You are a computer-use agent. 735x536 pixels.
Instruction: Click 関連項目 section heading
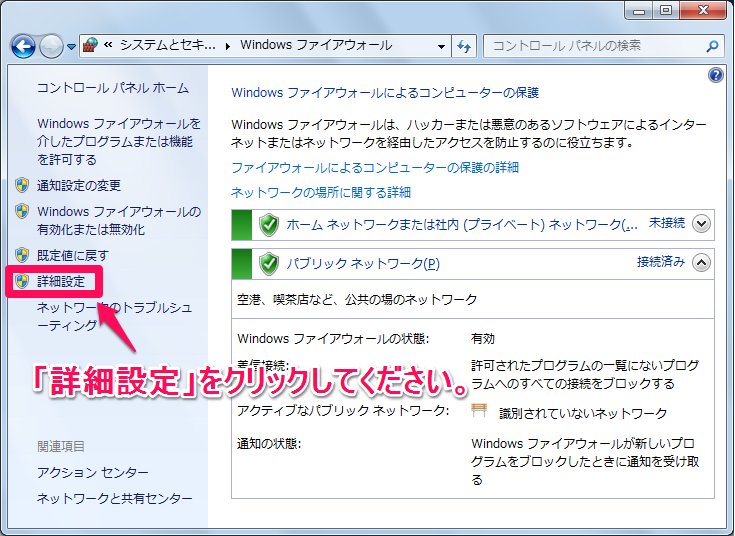coord(61,446)
